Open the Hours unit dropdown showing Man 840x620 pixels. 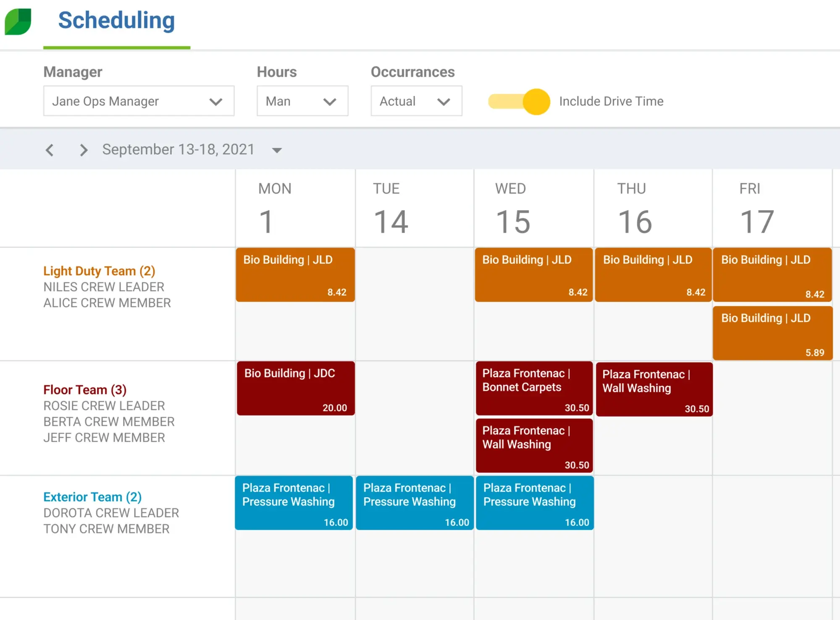click(x=302, y=101)
